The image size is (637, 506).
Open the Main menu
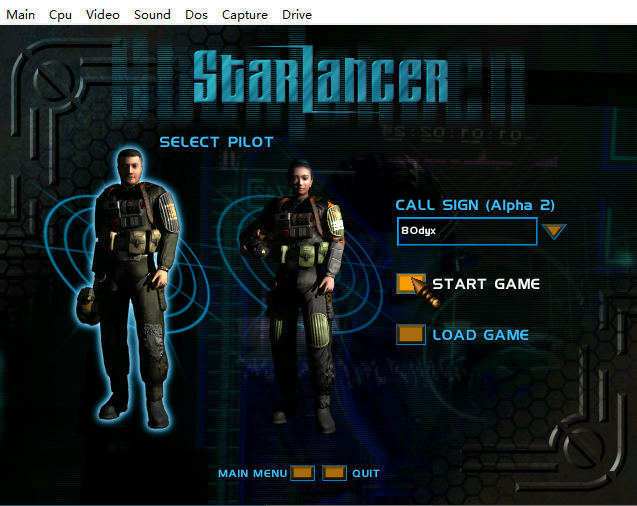(x=20, y=15)
